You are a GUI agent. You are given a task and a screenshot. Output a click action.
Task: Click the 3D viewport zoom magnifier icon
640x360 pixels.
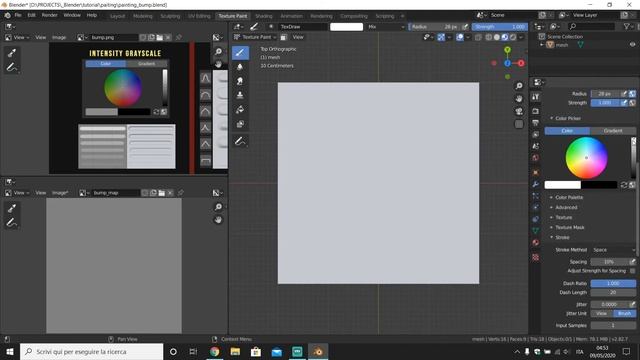click(519, 86)
